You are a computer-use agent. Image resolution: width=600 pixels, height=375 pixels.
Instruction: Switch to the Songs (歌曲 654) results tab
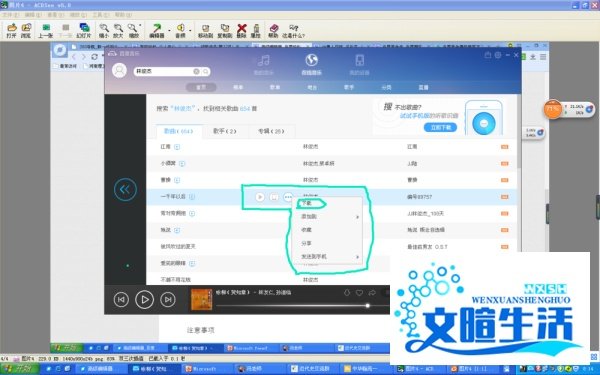[x=178, y=131]
